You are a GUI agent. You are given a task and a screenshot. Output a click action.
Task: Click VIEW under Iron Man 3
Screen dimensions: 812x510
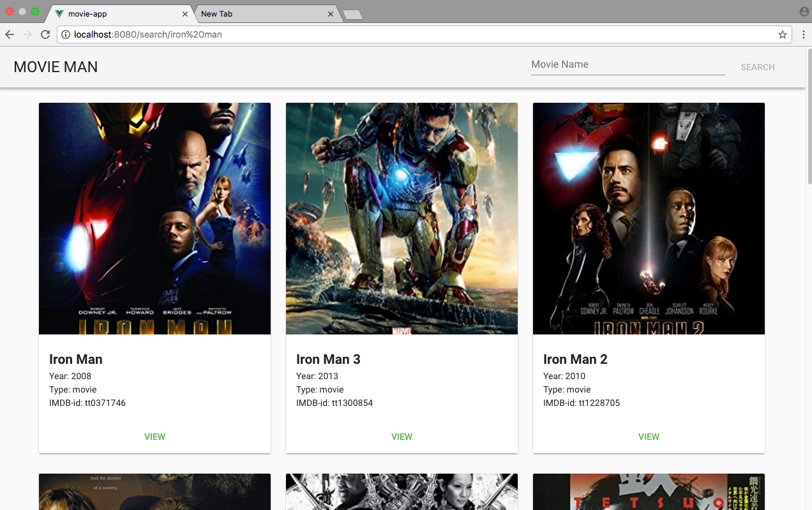tap(402, 437)
